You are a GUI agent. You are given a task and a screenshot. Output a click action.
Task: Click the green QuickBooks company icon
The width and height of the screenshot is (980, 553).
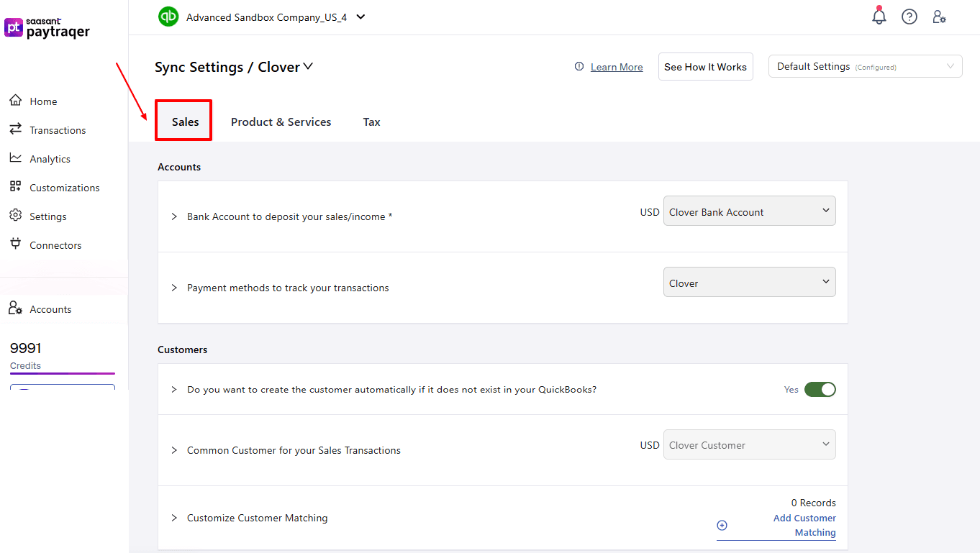coord(168,17)
